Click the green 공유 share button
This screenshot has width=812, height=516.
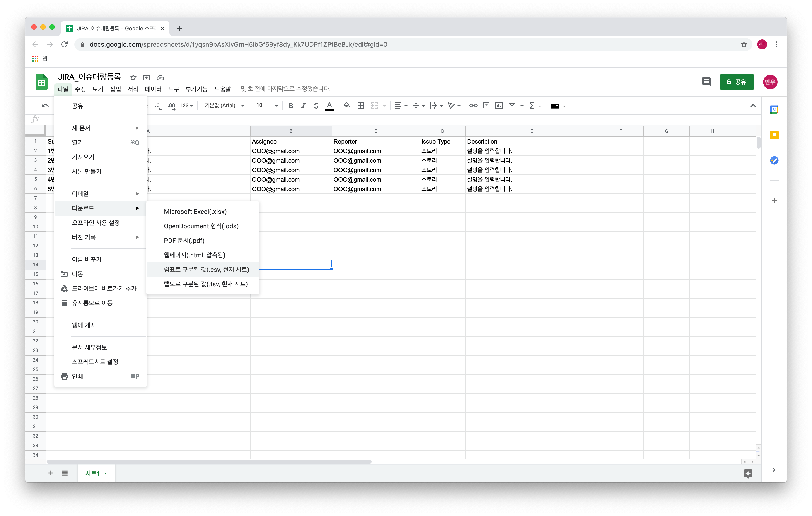[737, 82]
